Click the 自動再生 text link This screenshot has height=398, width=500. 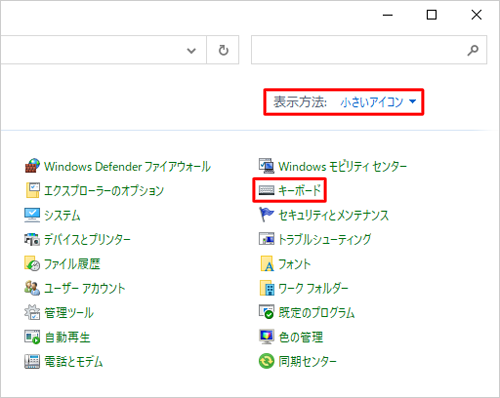coord(67,337)
